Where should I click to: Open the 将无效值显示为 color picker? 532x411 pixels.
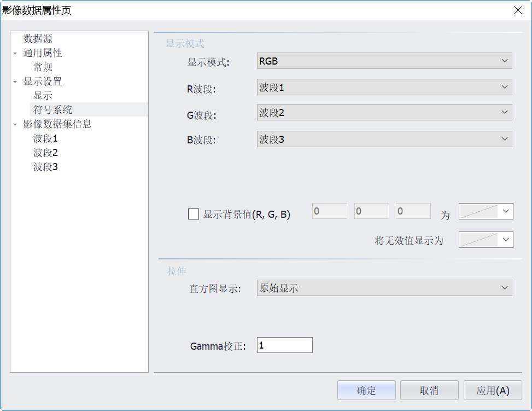click(486, 240)
